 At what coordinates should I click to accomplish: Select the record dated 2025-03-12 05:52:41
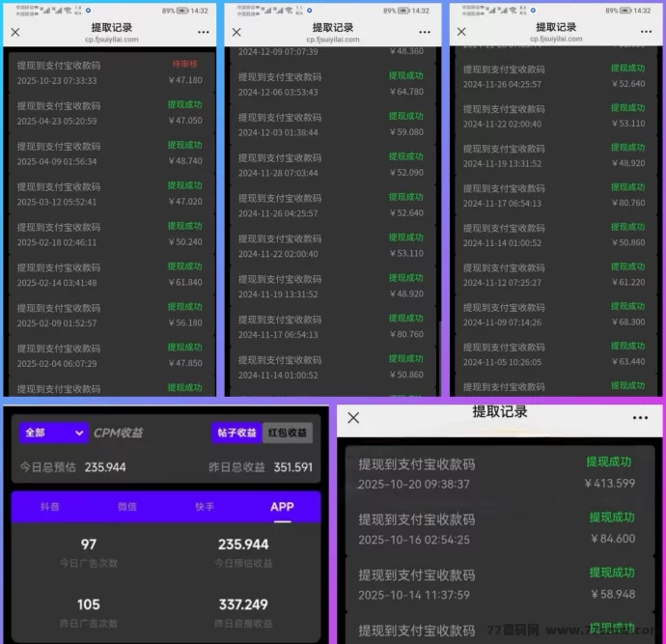click(x=110, y=194)
